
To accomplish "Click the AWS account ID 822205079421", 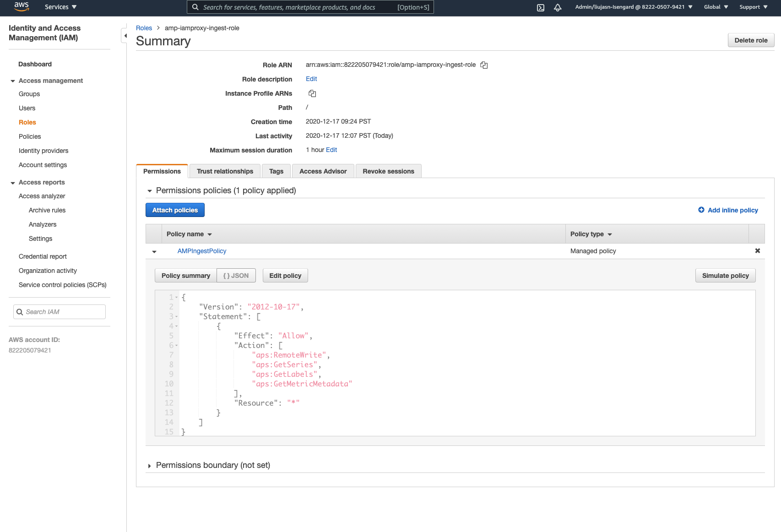I will (30, 350).
